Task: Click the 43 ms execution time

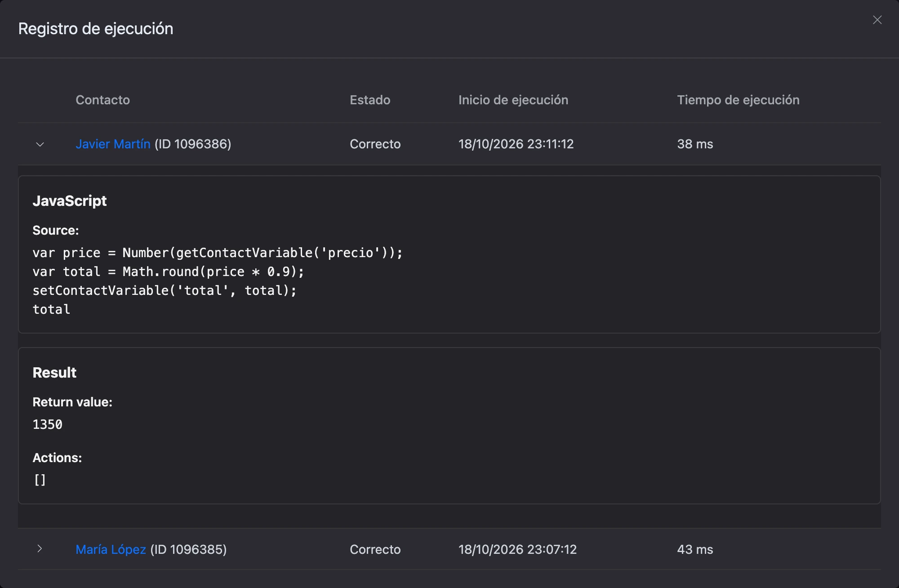Action: [x=695, y=549]
